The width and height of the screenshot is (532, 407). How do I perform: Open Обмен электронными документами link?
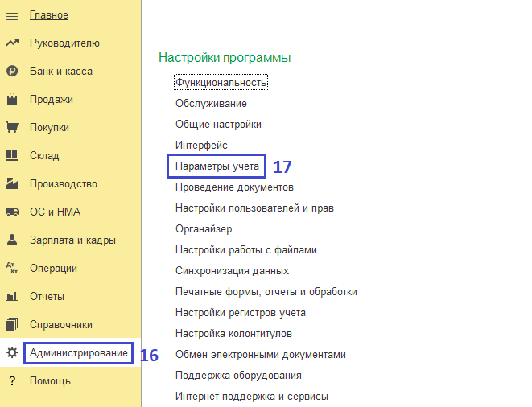[260, 355]
